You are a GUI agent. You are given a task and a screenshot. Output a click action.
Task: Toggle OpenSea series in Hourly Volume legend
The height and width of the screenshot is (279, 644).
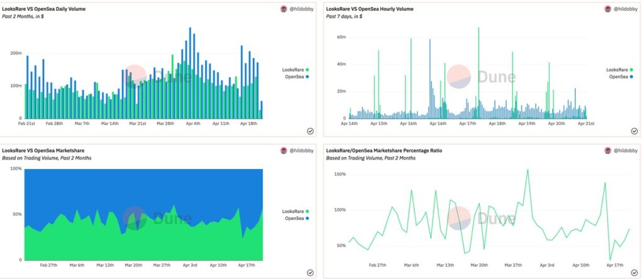621,77
